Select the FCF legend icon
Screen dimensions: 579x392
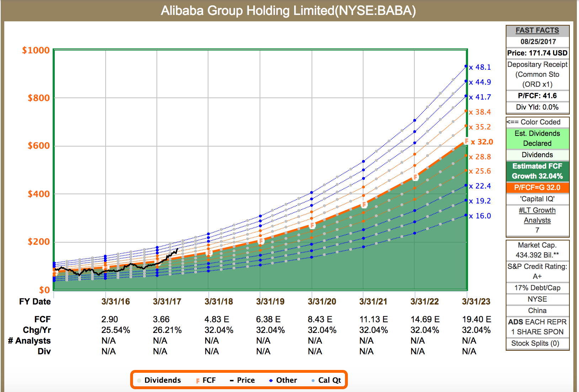coord(198,380)
